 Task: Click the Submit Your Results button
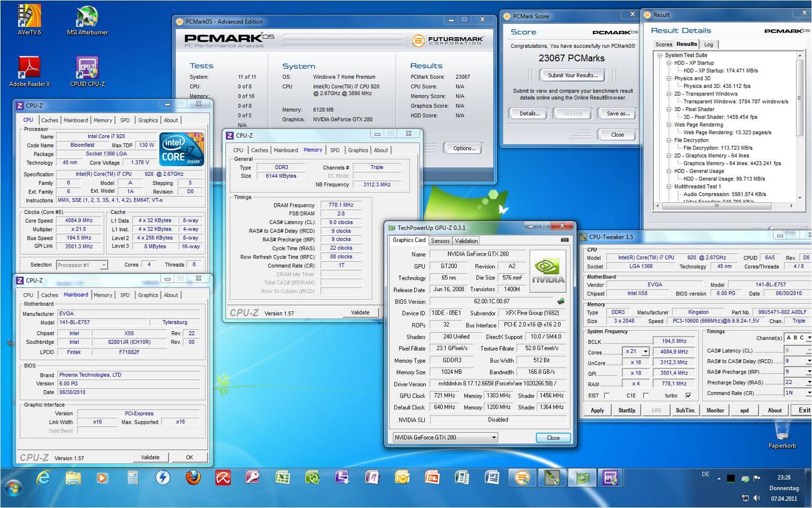[x=572, y=75]
